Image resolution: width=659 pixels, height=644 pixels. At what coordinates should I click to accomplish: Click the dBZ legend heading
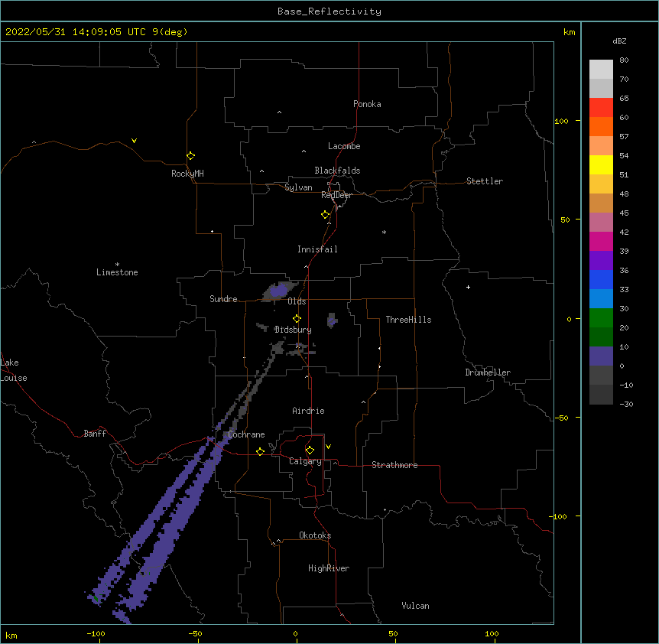point(619,41)
